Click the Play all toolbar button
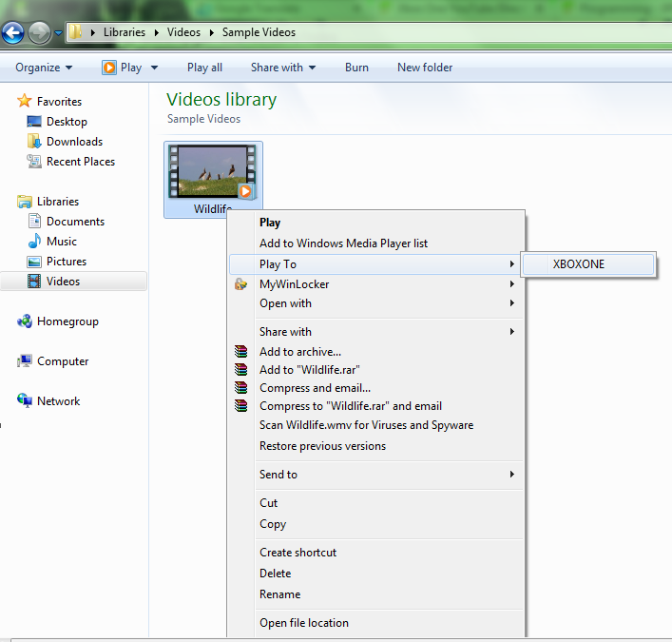This screenshot has width=672, height=642. click(x=204, y=68)
